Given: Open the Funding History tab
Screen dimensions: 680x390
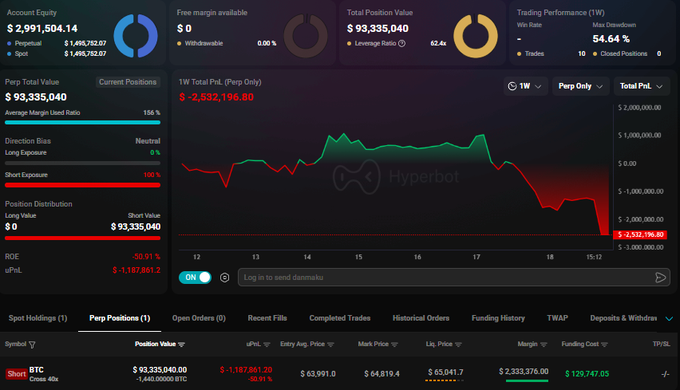Looking at the screenshot, I should 498,318.
